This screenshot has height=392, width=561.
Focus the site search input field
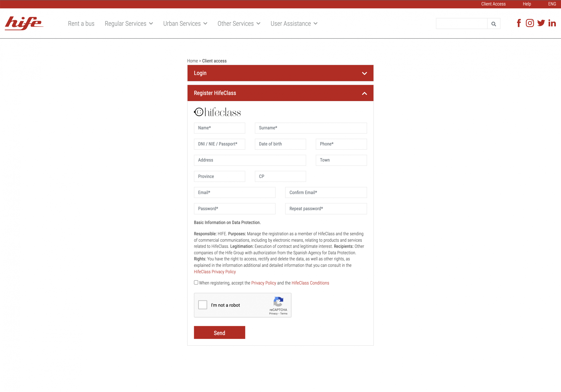[462, 24]
